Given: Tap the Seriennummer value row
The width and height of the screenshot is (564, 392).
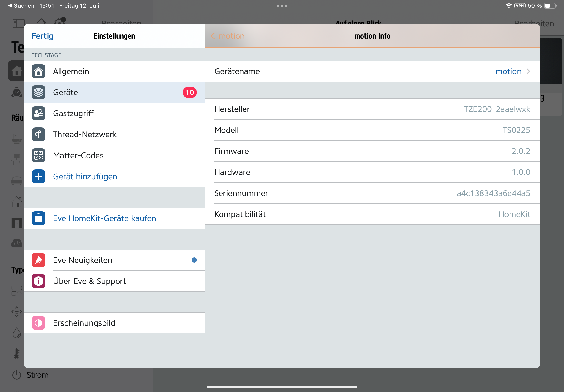Looking at the screenshot, I should 493,193.
